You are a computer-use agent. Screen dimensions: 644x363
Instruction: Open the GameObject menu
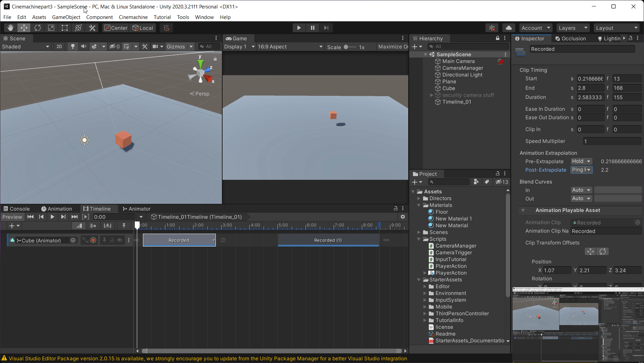coord(66,17)
